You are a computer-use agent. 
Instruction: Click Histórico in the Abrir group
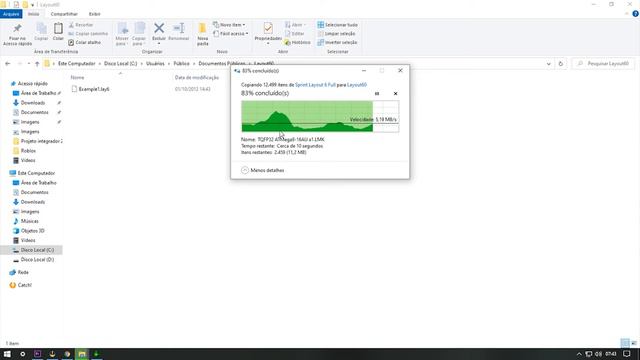pyautogui.click(x=297, y=42)
